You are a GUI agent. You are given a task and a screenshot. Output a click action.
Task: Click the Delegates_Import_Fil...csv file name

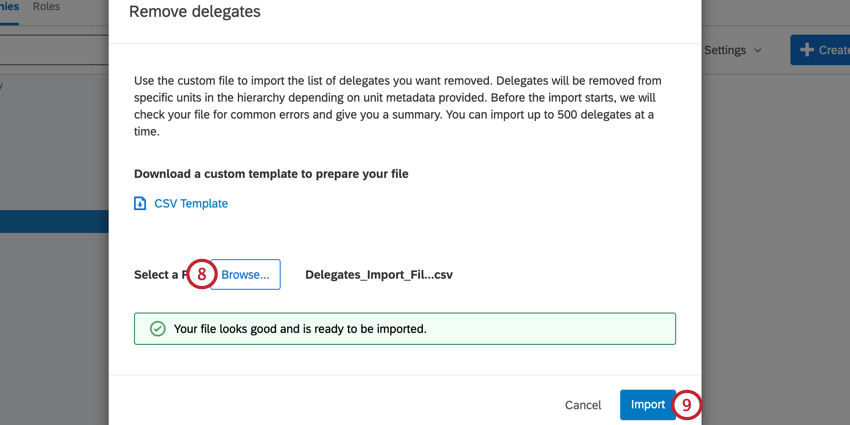[x=379, y=275]
